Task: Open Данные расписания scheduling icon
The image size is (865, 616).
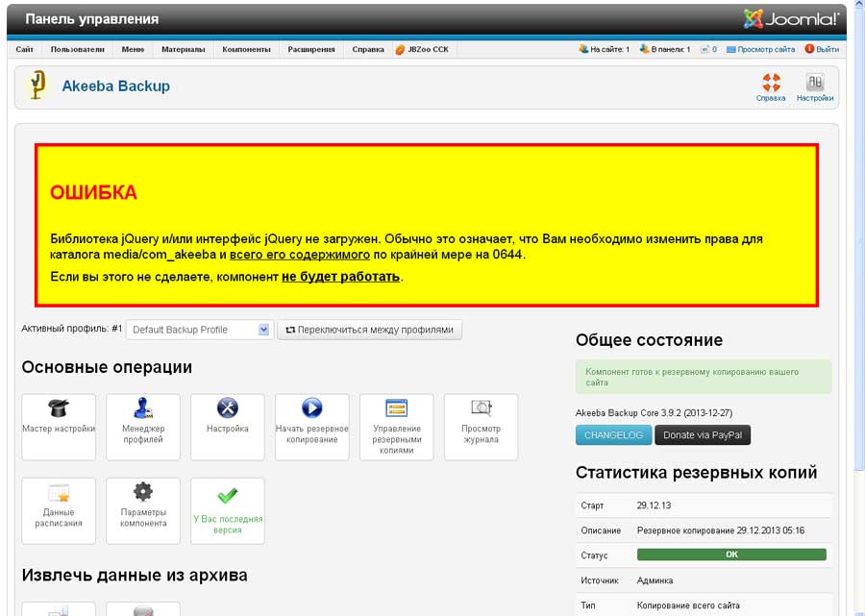Action: click(x=59, y=510)
